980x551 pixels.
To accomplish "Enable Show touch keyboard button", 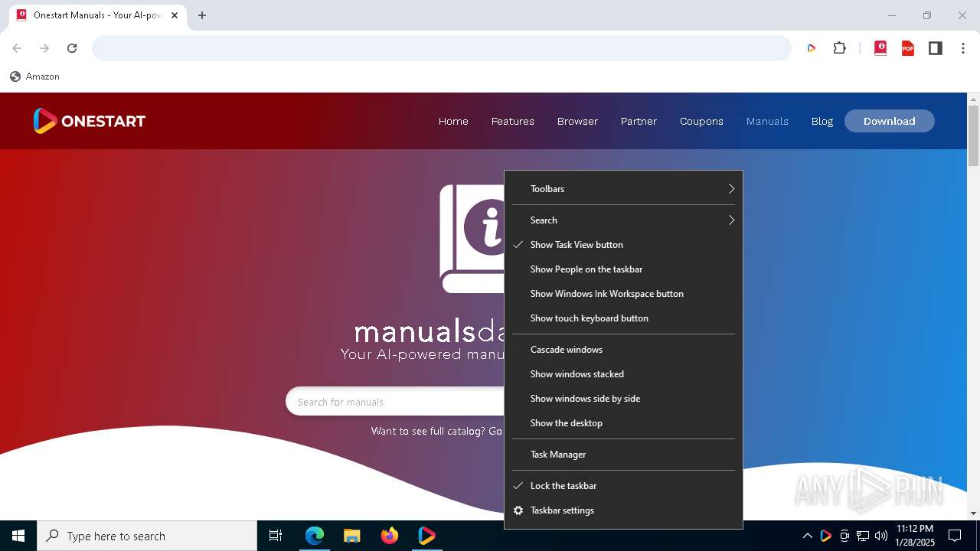I will click(x=623, y=318).
